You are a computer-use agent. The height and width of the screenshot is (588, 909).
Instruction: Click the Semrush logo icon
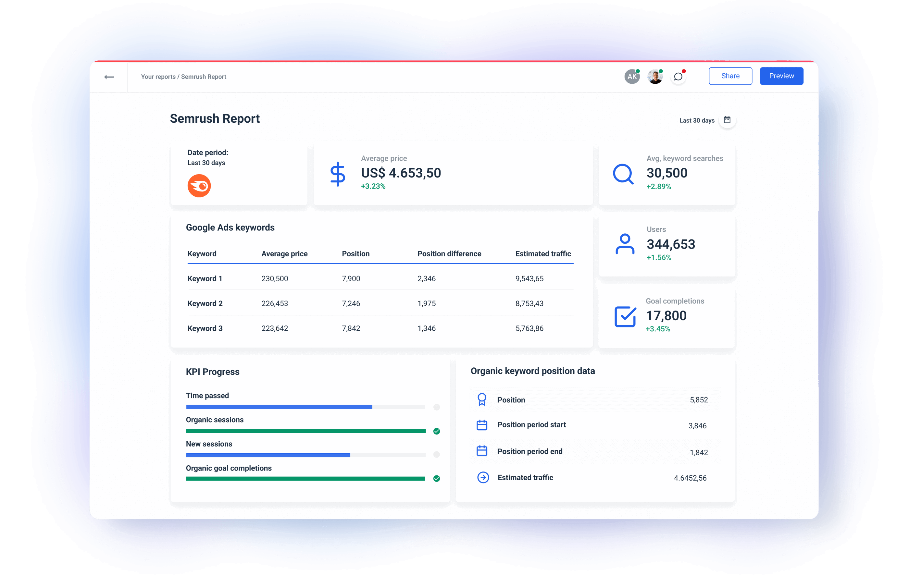point(199,186)
